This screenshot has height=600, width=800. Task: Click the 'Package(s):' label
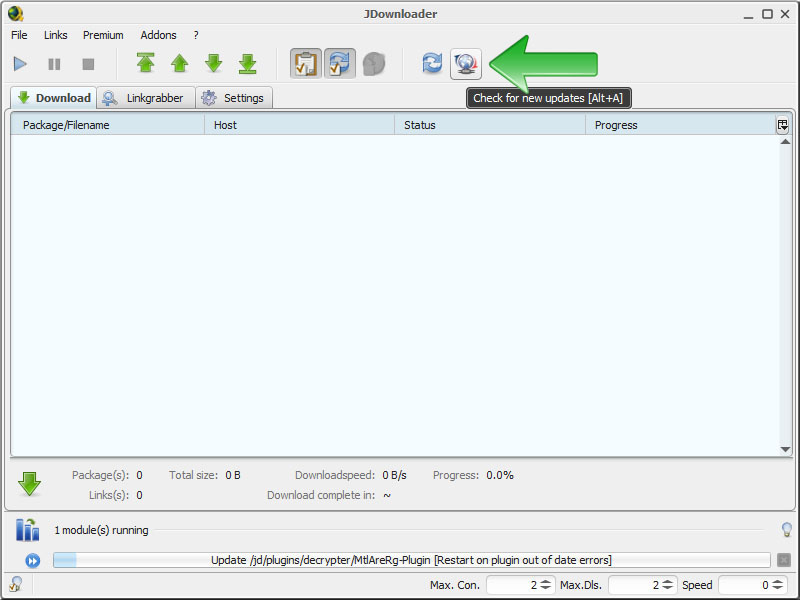pyautogui.click(x=101, y=475)
